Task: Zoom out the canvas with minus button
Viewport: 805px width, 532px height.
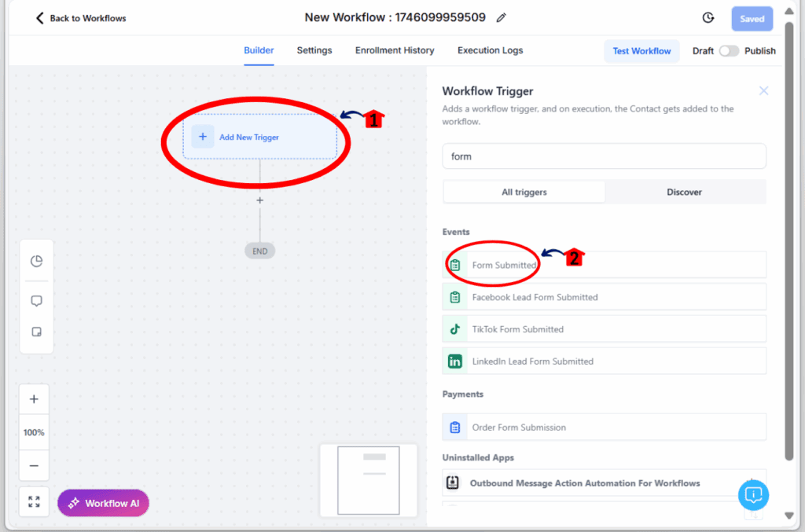Action: click(34, 466)
